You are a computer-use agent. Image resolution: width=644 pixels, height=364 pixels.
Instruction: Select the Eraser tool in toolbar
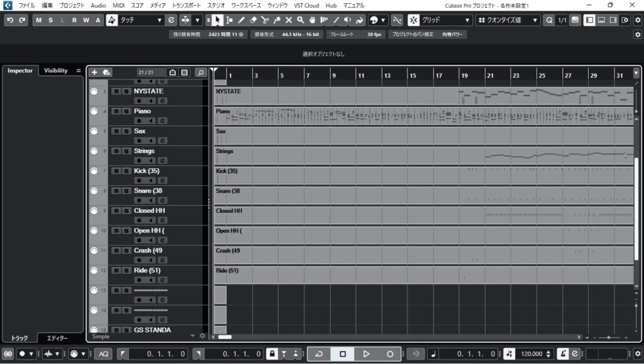[x=253, y=20]
